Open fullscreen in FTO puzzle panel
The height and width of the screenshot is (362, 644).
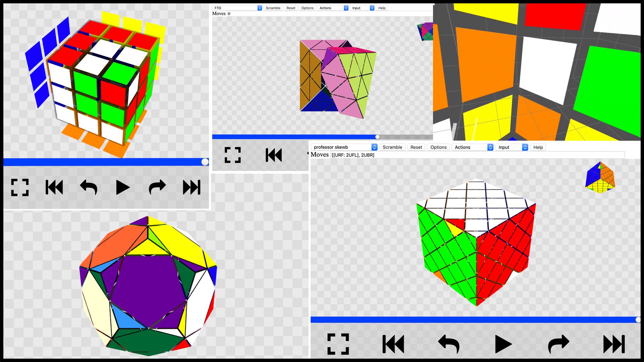tap(232, 155)
